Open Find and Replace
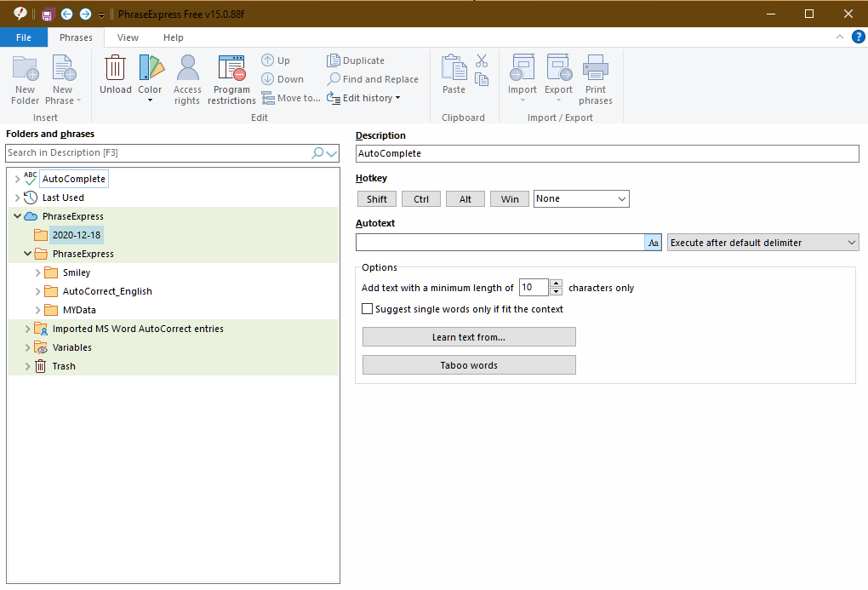The image size is (868, 590). click(373, 79)
